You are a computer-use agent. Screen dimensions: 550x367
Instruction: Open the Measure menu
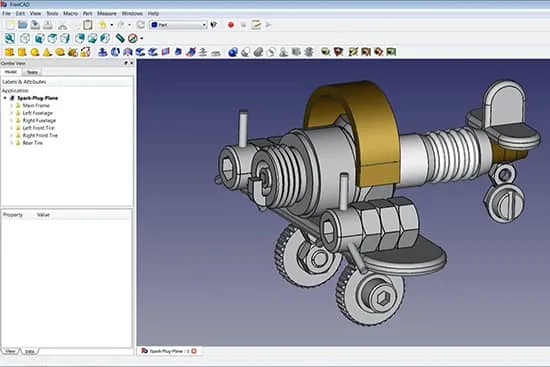click(107, 13)
